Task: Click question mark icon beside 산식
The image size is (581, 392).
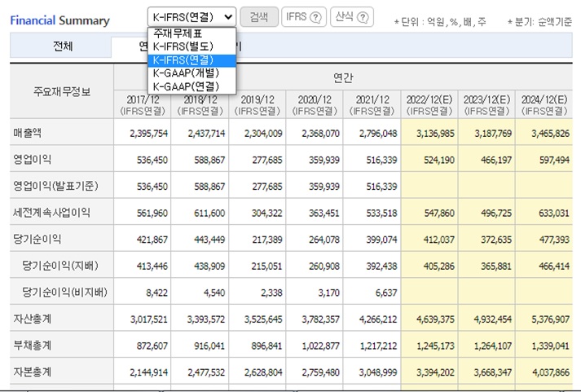Action: pyautogui.click(x=363, y=17)
